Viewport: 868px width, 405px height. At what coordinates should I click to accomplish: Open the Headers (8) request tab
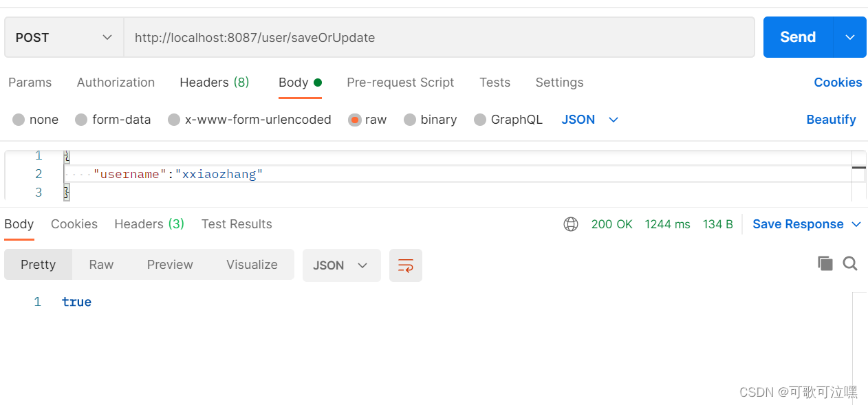pyautogui.click(x=215, y=83)
